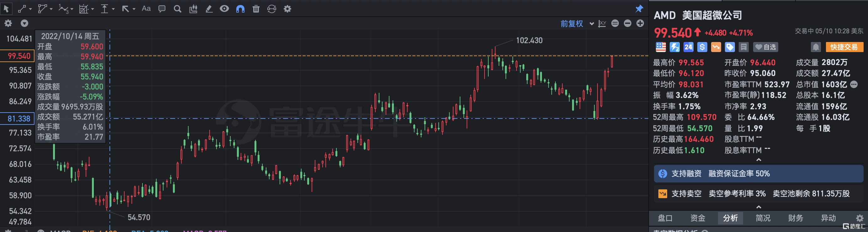Select the Fibonacci grid analysis tool
This screenshot has width=868, height=232.
[x=83, y=9]
